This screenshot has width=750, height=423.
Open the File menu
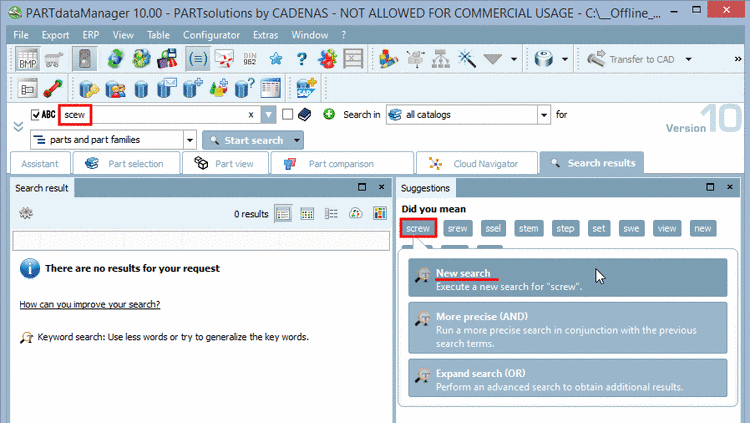click(x=21, y=35)
